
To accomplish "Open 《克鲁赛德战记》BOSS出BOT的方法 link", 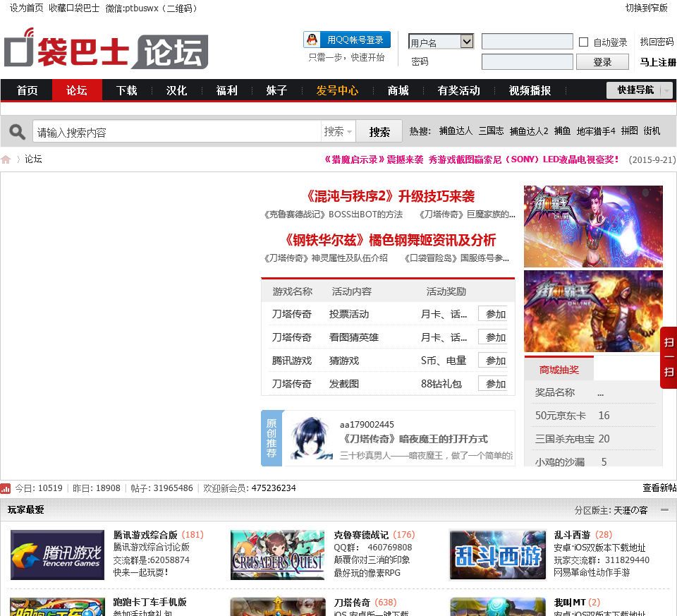I will 332,215.
